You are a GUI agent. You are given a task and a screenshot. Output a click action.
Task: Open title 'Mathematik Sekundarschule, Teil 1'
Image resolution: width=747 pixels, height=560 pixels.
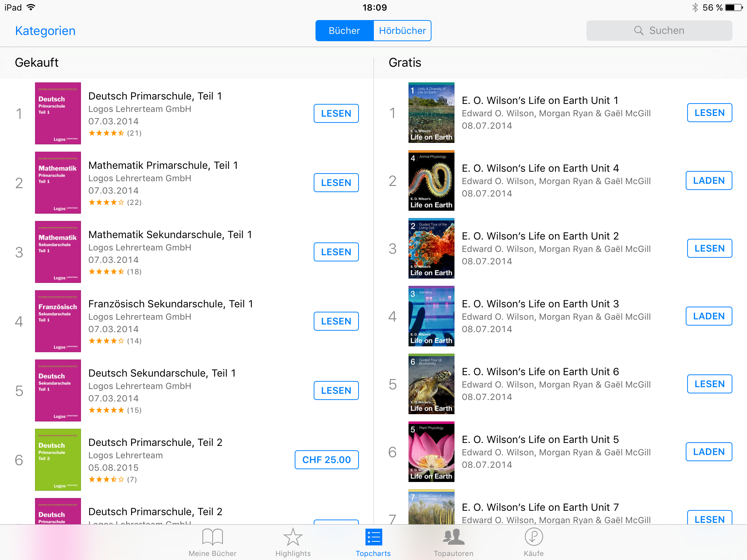tap(170, 234)
